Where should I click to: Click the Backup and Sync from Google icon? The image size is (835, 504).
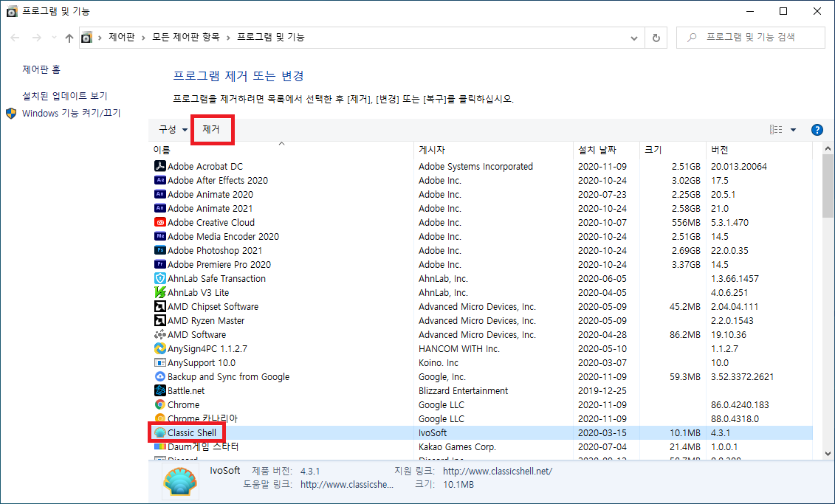tap(159, 376)
